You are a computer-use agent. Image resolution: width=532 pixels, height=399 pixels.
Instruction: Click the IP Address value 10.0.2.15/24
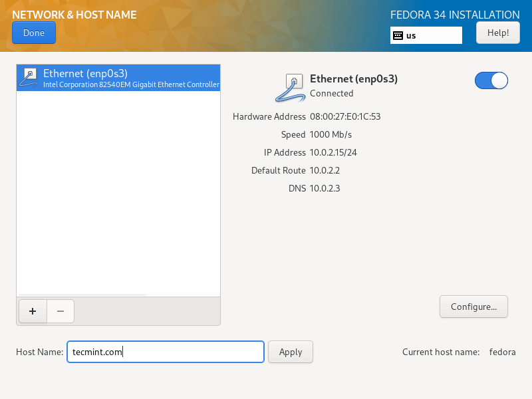(333, 153)
